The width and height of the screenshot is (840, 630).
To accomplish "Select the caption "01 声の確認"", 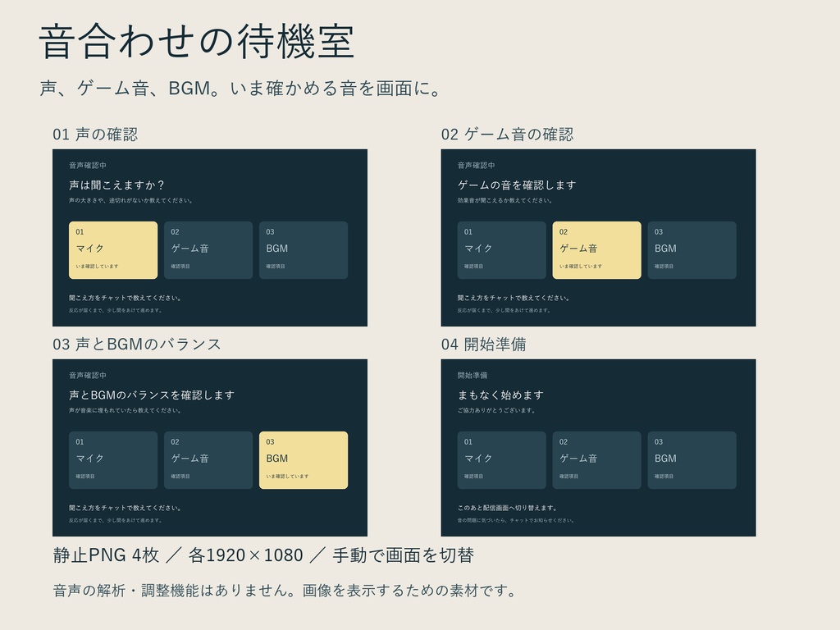I will (x=95, y=134).
